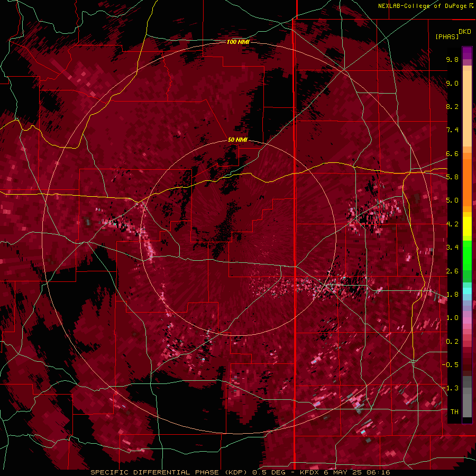
Task: Click the cyan swatch on color bar
Action: tap(467, 291)
